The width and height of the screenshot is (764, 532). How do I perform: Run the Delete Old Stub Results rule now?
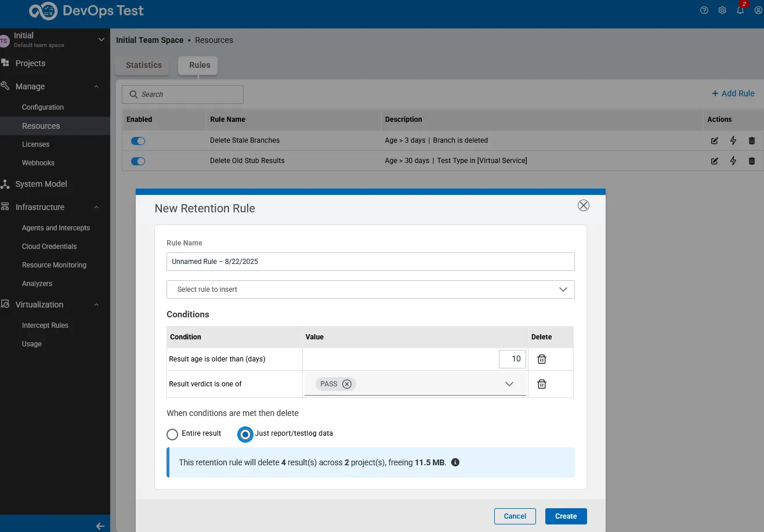point(733,161)
